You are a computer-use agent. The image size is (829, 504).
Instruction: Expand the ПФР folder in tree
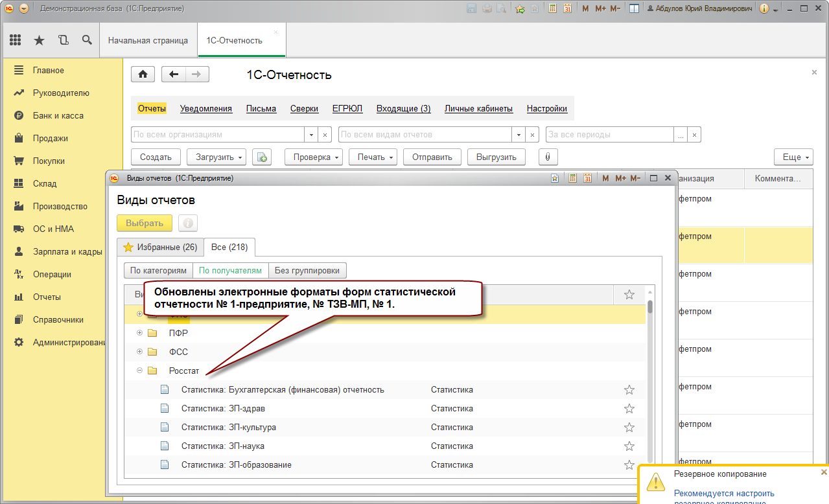139,333
